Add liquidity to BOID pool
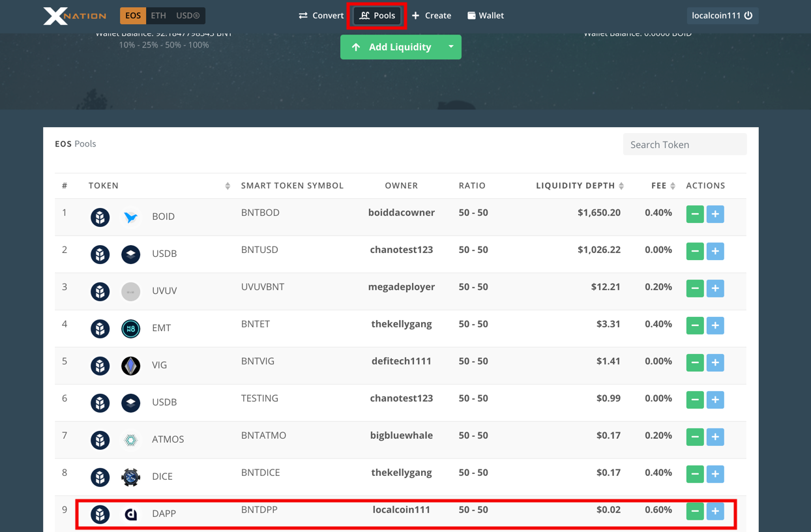 pos(715,214)
